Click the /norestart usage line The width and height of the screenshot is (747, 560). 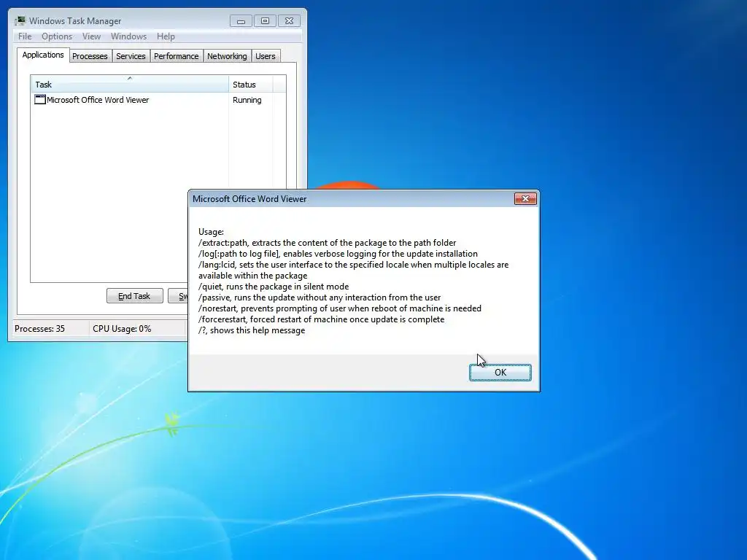[340, 308]
